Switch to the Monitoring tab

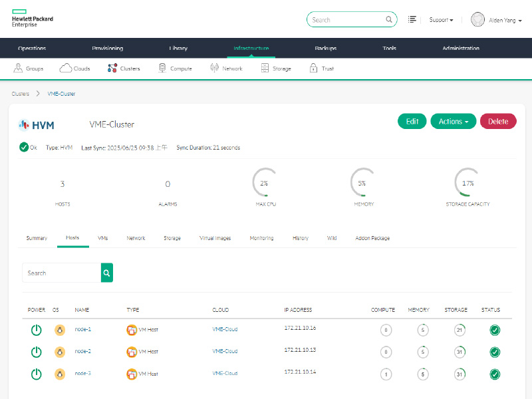(x=261, y=238)
